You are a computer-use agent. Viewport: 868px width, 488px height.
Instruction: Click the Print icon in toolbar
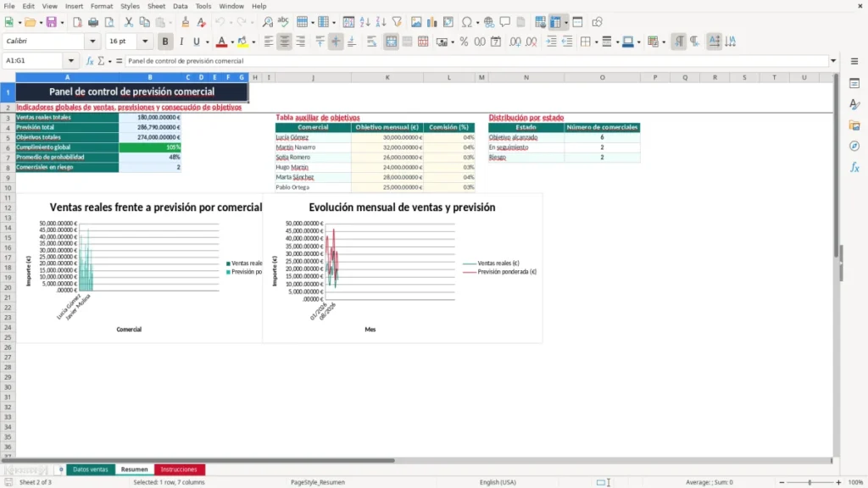tap(93, 22)
